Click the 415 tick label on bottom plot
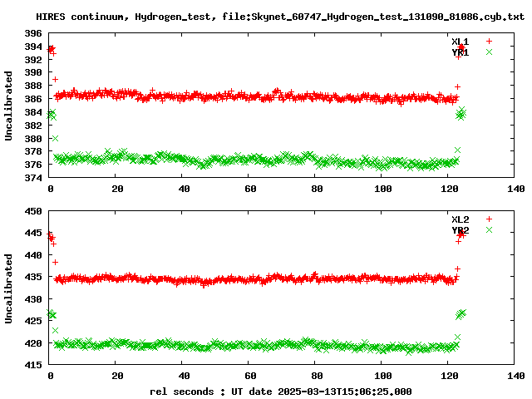 pos(33,365)
